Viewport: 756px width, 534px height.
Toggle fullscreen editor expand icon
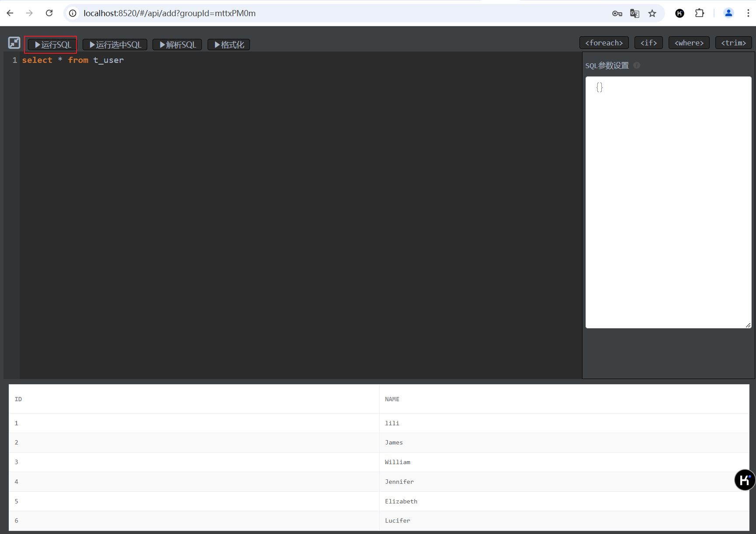coord(14,43)
